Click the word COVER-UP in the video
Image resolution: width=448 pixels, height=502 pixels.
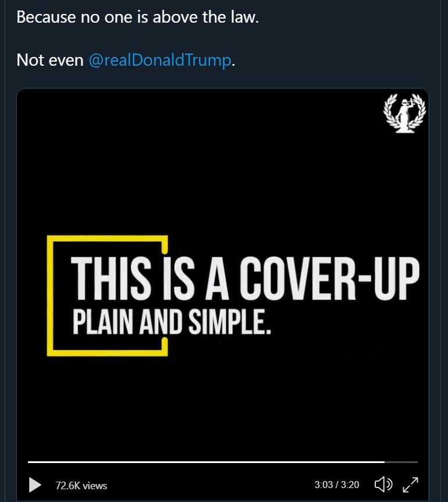click(x=330, y=278)
